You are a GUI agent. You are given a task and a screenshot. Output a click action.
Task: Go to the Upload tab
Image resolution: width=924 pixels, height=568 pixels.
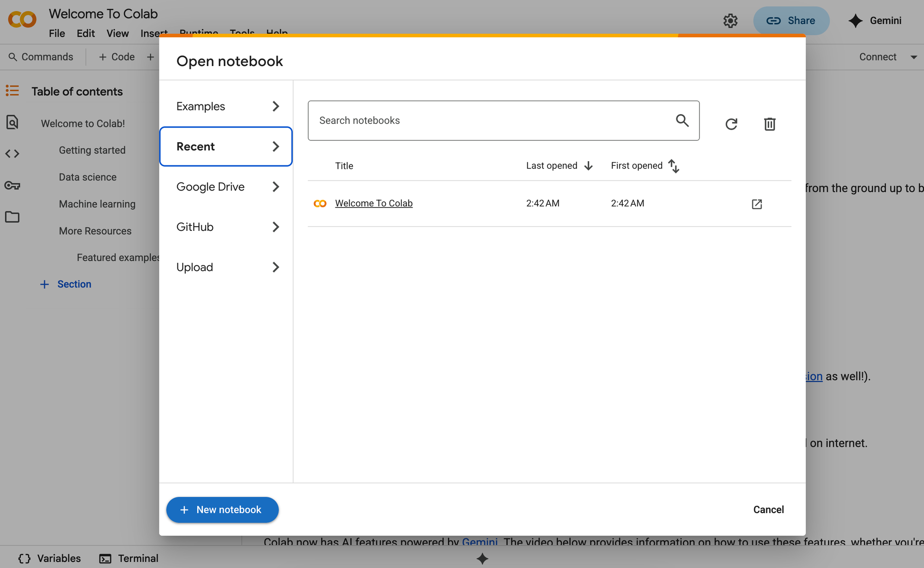(x=226, y=267)
